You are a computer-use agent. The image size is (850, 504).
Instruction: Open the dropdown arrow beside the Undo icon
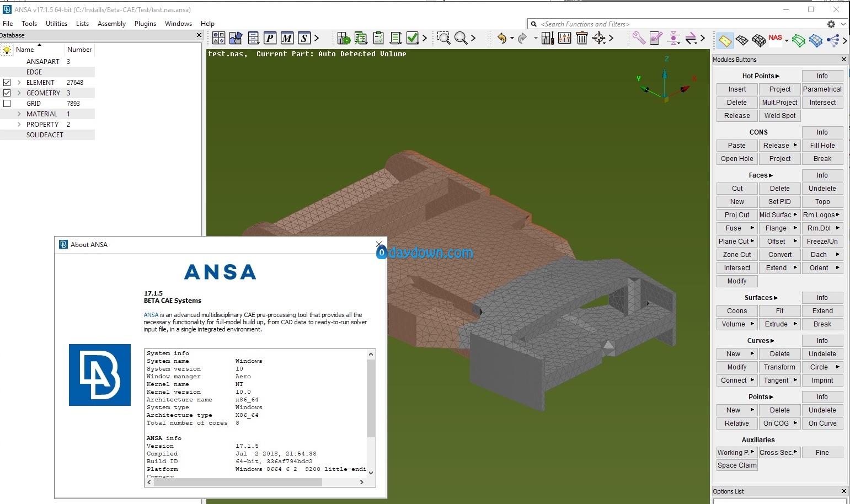pyautogui.click(x=512, y=39)
